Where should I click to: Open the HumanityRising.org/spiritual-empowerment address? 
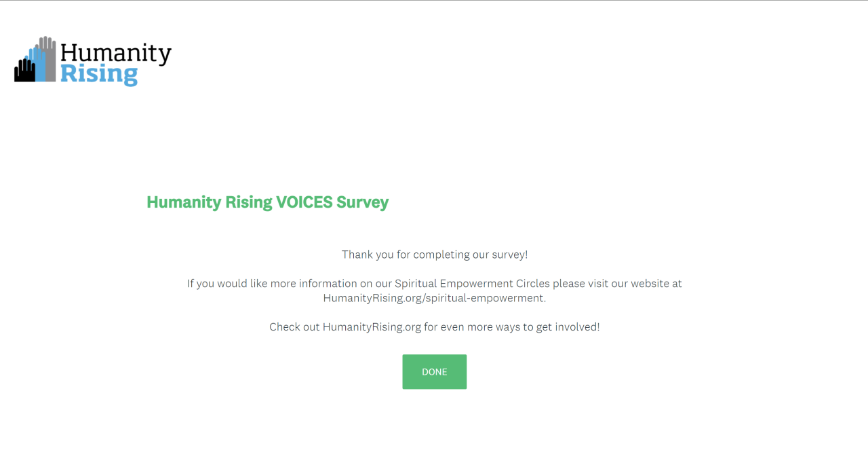pyautogui.click(x=434, y=298)
